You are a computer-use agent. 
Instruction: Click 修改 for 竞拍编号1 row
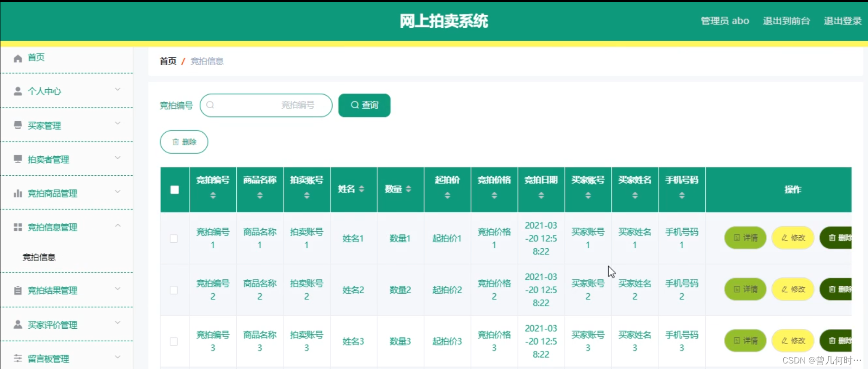coord(793,238)
